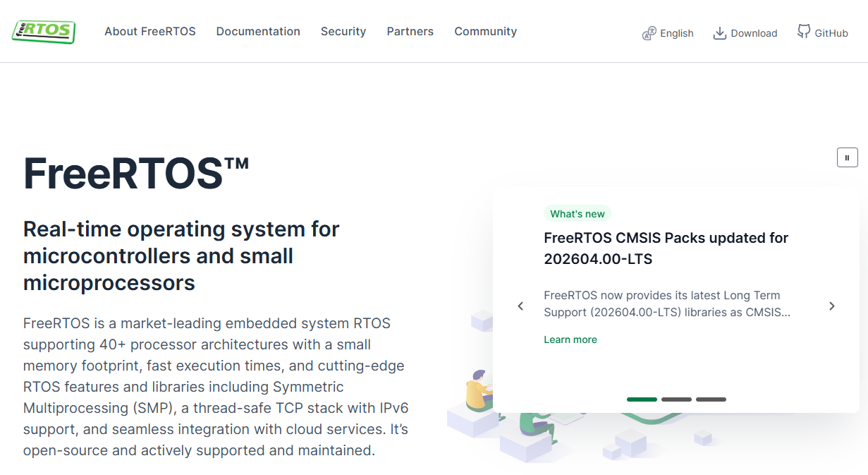Advance to next carousel slide
Image resolution: width=868 pixels, height=475 pixels.
[832, 306]
